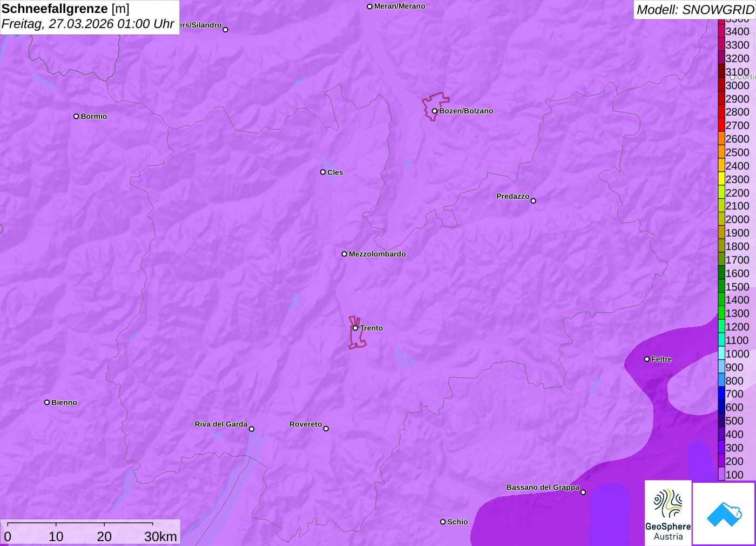The image size is (756, 546).
Task: Select the Bassano del Grappa marker
Action: click(x=583, y=492)
